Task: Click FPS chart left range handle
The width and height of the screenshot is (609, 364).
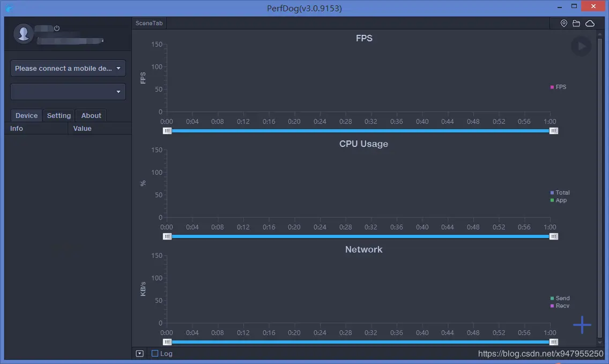Action: [x=167, y=131]
